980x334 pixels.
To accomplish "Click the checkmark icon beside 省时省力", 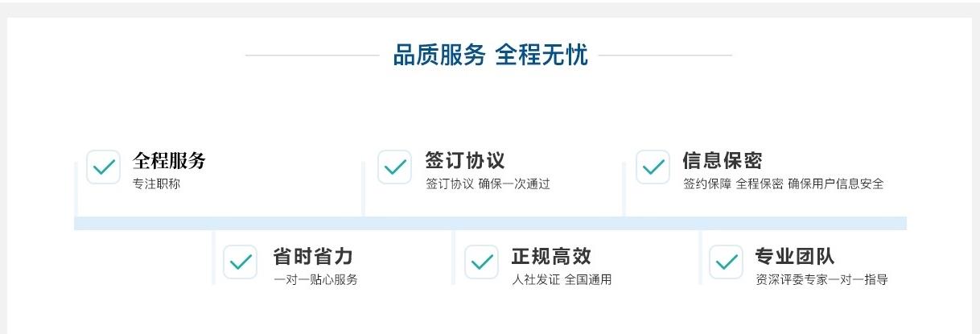I will point(240,262).
